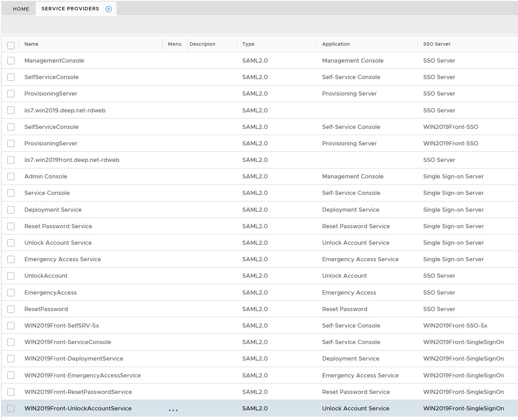Image resolution: width=518 pixels, height=420 pixels.
Task: Open the three-dot menu for WIN2019Front-UnlockAccountService
Action: coord(173,410)
